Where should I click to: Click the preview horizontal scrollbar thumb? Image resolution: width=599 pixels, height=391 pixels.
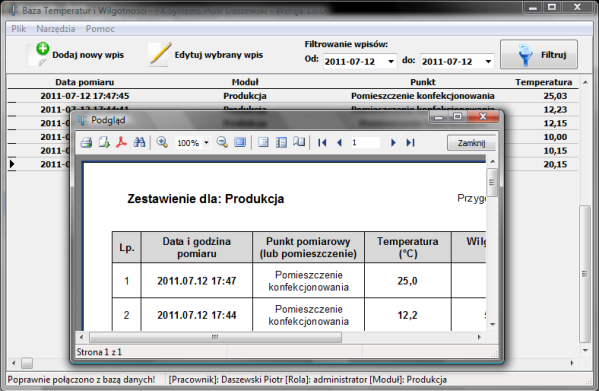click(215, 337)
